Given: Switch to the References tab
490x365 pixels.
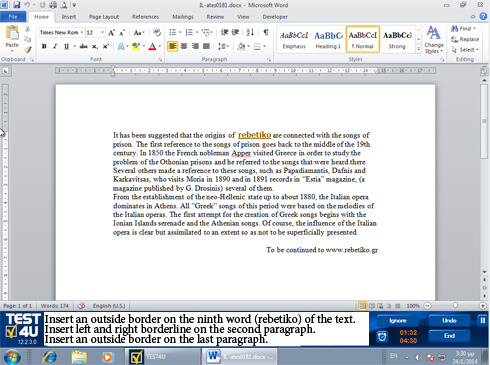Looking at the screenshot, I should coord(145,17).
